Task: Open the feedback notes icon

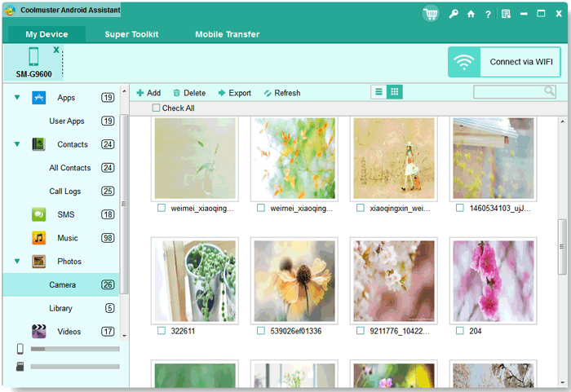Action: click(506, 14)
